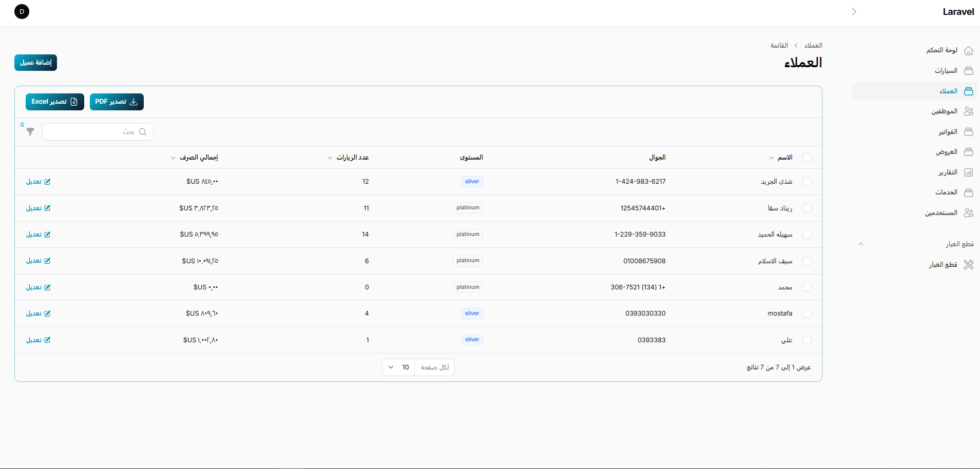Screen dimensions: 980x469
Task: Click the قطع الغيار tools icon
Action: (x=968, y=265)
